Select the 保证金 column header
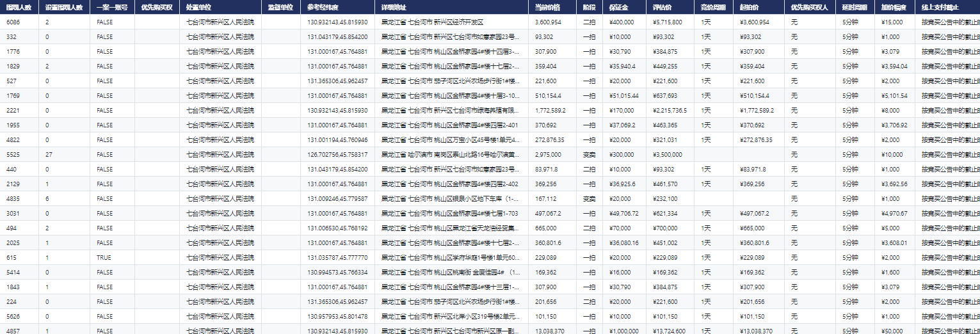Image resolution: width=980 pixels, height=334 pixels. 625,7
